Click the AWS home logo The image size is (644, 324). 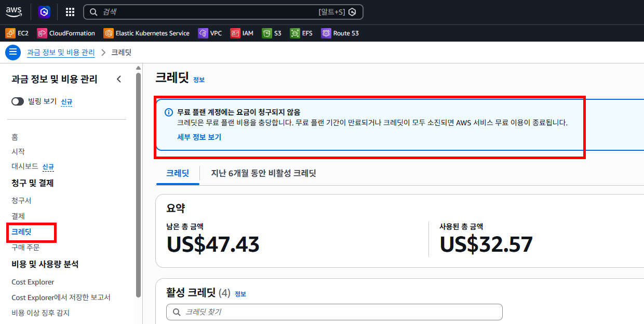coord(14,11)
